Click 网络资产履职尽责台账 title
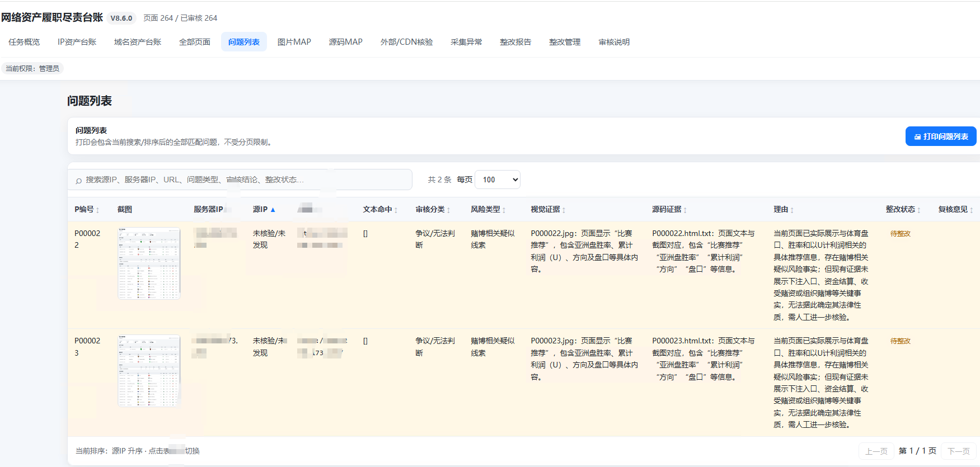 (52, 17)
